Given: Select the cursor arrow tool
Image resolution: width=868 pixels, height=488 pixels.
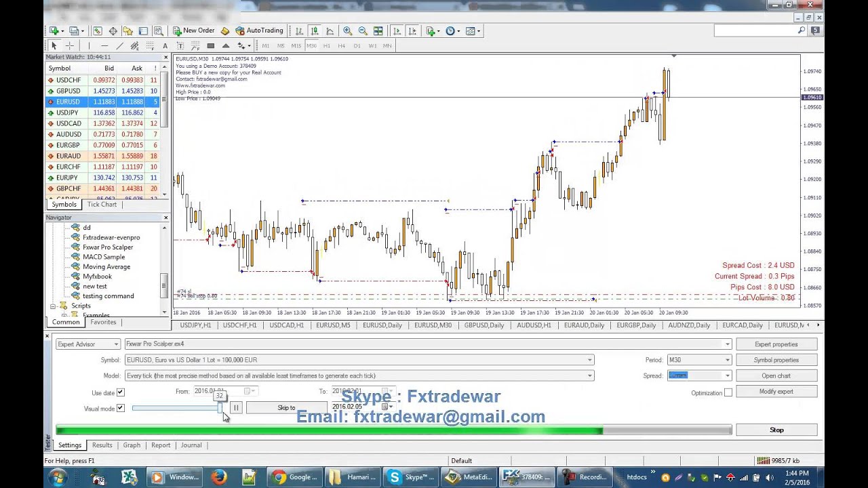Looking at the screenshot, I should pyautogui.click(x=54, y=45).
